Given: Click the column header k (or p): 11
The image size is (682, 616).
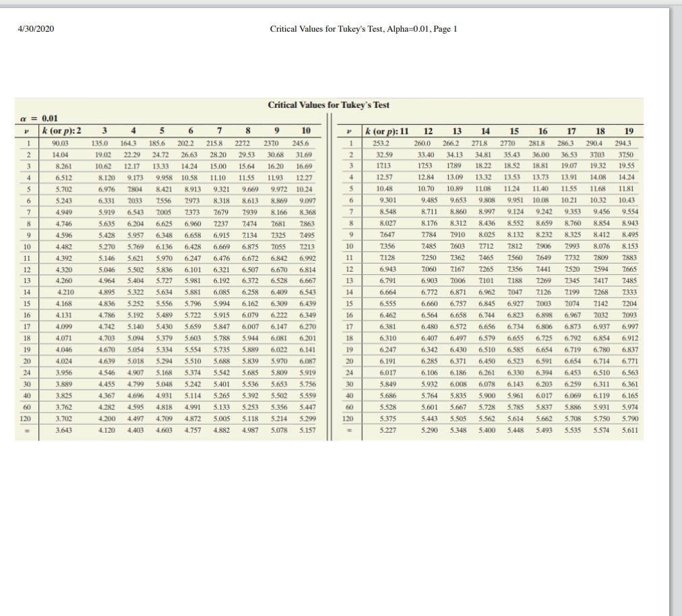Looking at the screenshot, I should 387,131.
